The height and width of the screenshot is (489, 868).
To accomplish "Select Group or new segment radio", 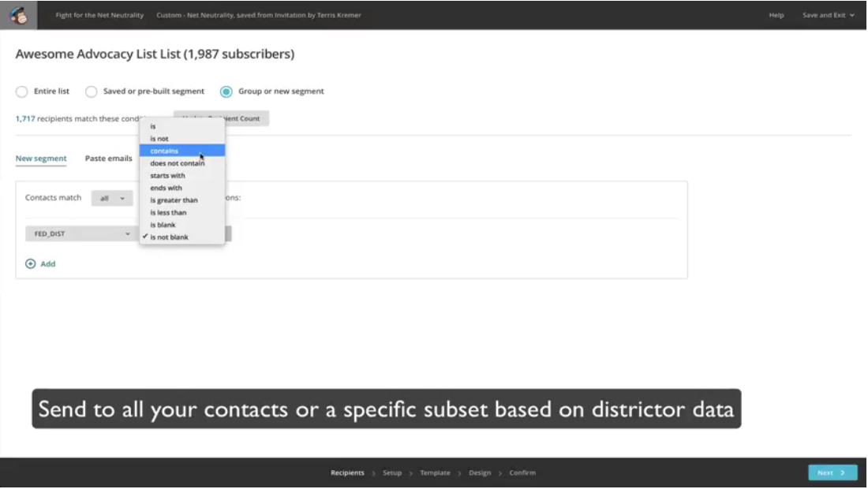I will (x=226, y=91).
